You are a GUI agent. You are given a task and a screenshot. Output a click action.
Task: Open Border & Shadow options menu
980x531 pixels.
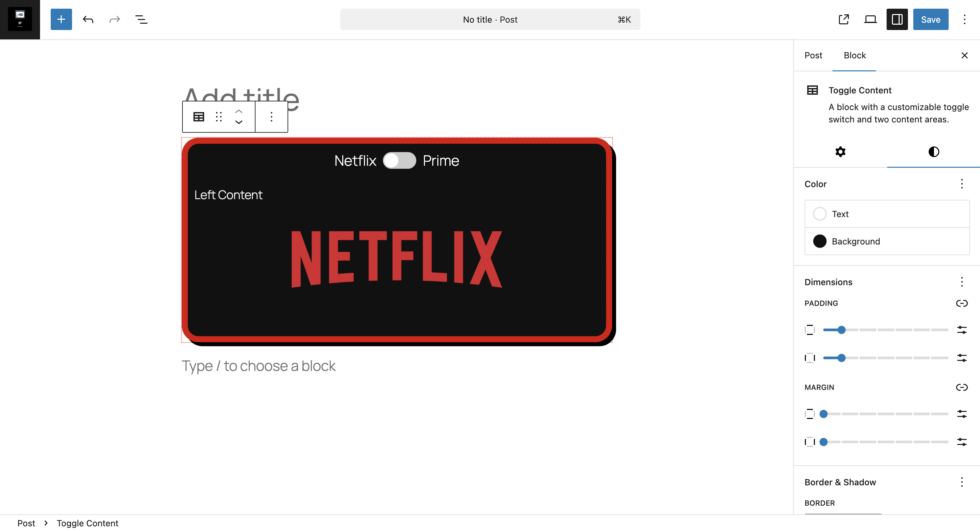coord(962,482)
